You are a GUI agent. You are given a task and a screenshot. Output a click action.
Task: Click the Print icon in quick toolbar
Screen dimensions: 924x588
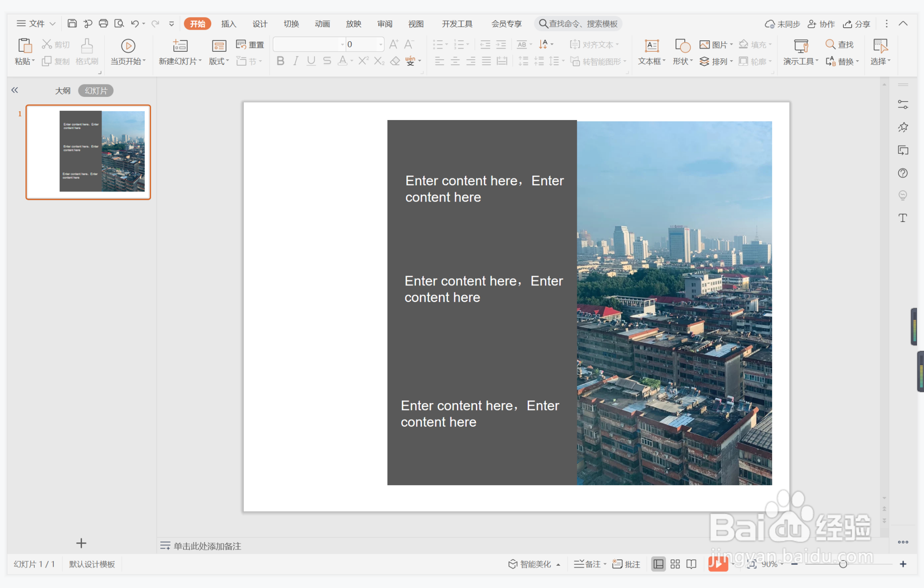(x=103, y=24)
